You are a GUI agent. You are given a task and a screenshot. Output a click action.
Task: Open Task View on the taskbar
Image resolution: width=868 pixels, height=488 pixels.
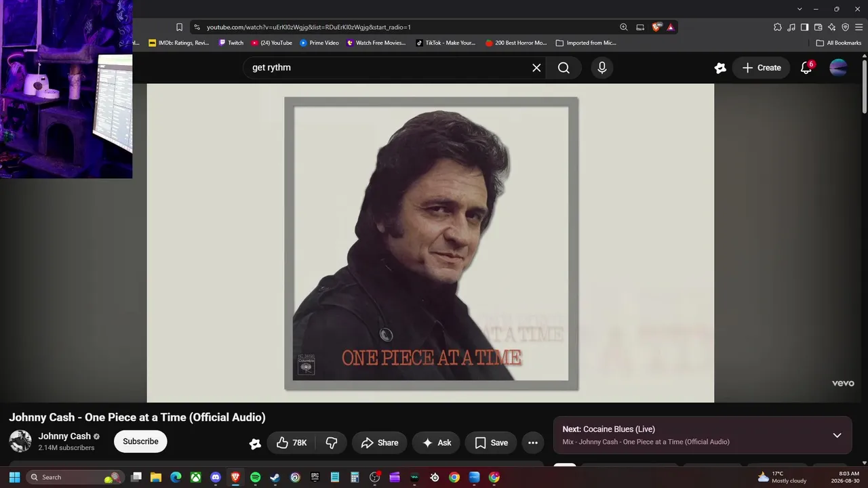[136, 477]
